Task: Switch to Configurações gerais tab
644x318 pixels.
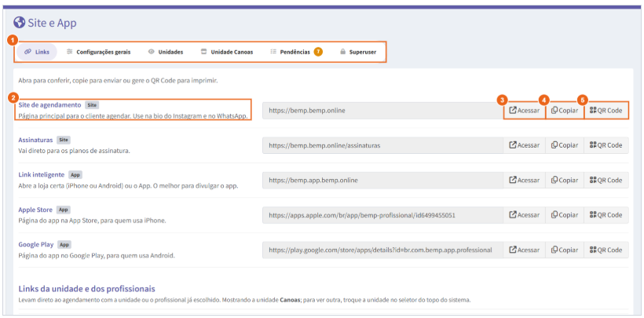Action: coord(99,52)
